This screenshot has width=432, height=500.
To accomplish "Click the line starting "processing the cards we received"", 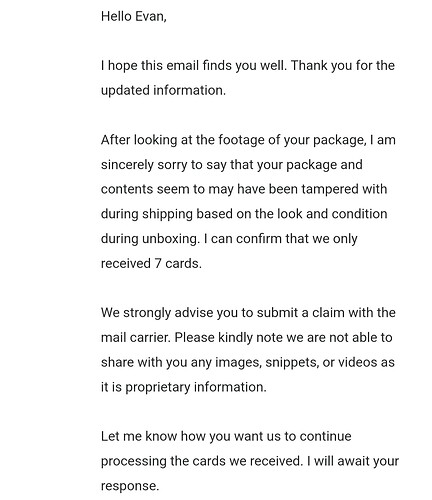I will pyautogui.click(x=250, y=462).
